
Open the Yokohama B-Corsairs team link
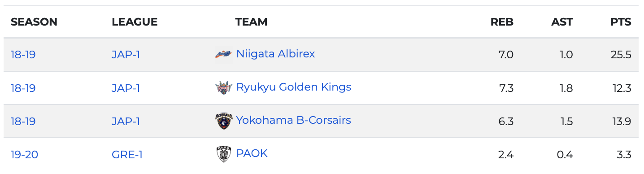tap(293, 120)
